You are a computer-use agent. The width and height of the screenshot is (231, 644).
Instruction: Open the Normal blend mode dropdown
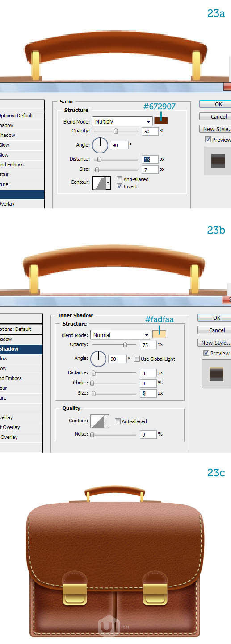(x=120, y=335)
